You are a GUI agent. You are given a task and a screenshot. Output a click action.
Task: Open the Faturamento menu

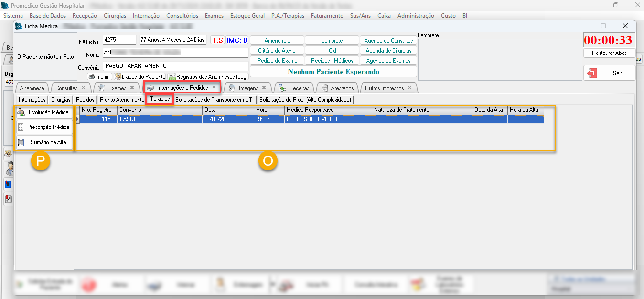[x=327, y=16]
